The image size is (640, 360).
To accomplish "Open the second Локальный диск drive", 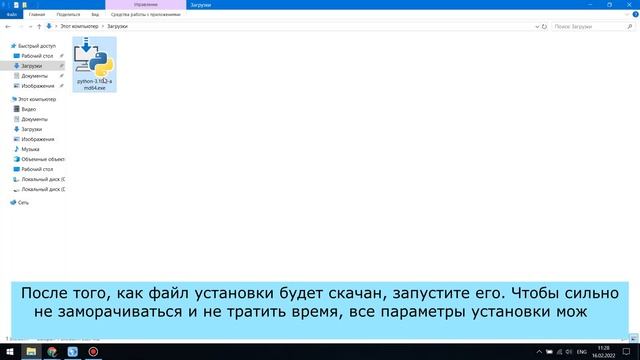I will (x=43, y=189).
